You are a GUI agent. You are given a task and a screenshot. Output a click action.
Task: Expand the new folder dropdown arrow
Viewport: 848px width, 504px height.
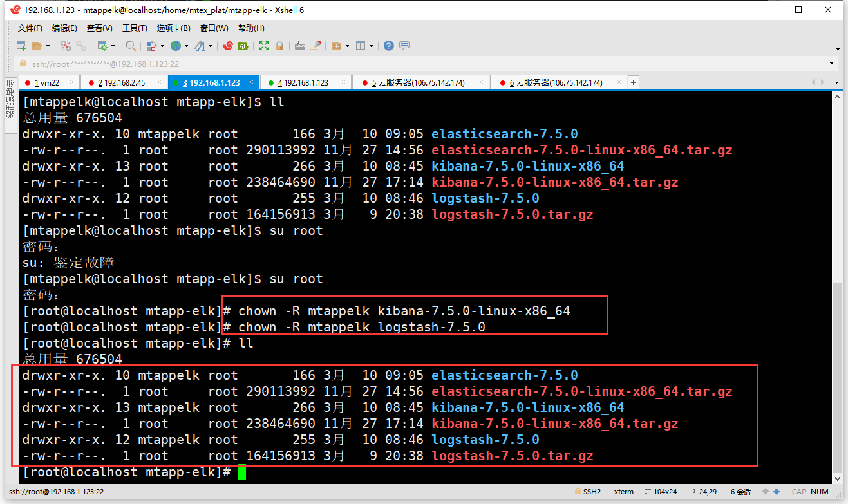pos(347,46)
